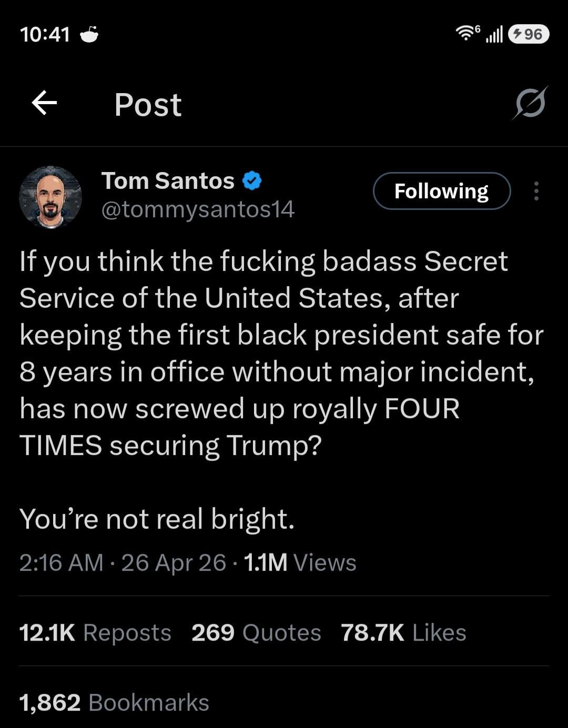Tap the Wi-Fi status icon
The height and width of the screenshot is (728, 568).
pos(466,34)
